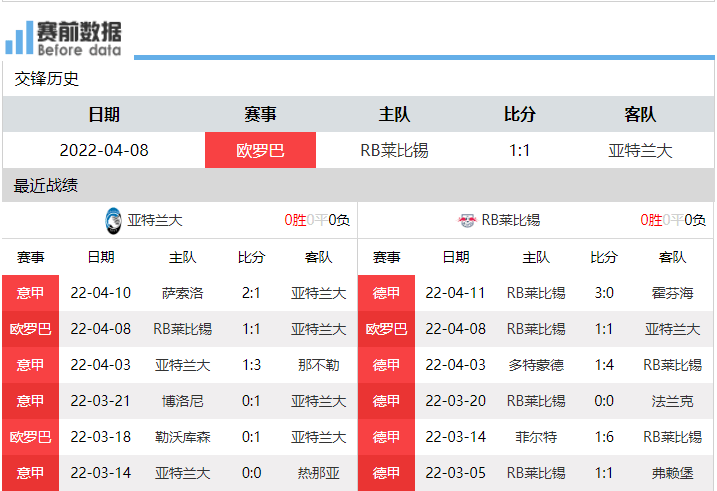The image size is (717, 491).
Task: Click the red 欧罗巴 tag in head-to-head row
Action: (260, 150)
